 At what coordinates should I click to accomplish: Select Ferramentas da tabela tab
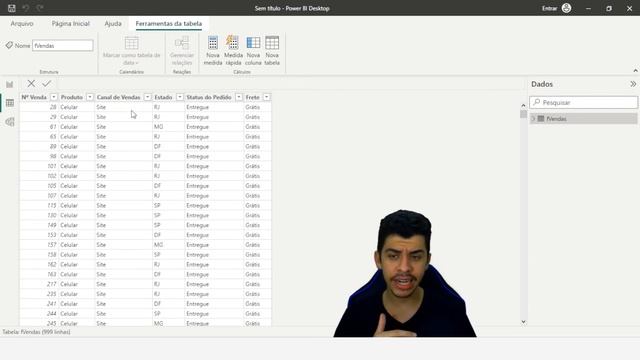click(169, 24)
